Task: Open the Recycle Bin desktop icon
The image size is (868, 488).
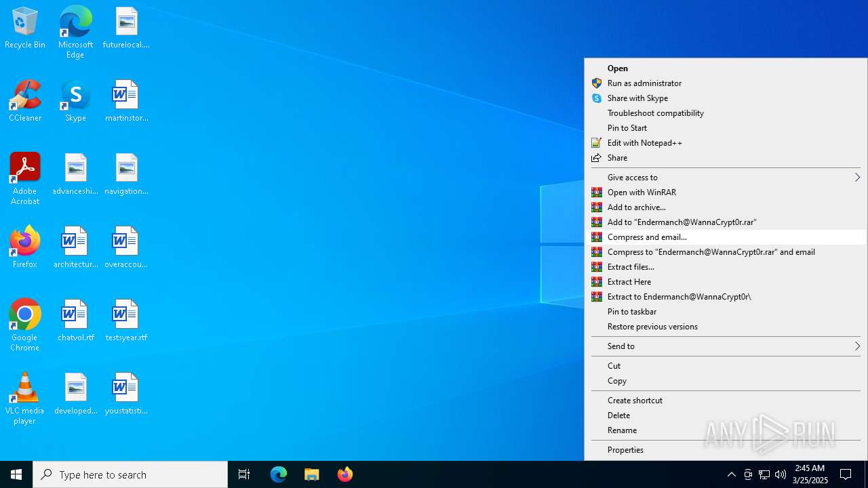Action: [x=25, y=28]
